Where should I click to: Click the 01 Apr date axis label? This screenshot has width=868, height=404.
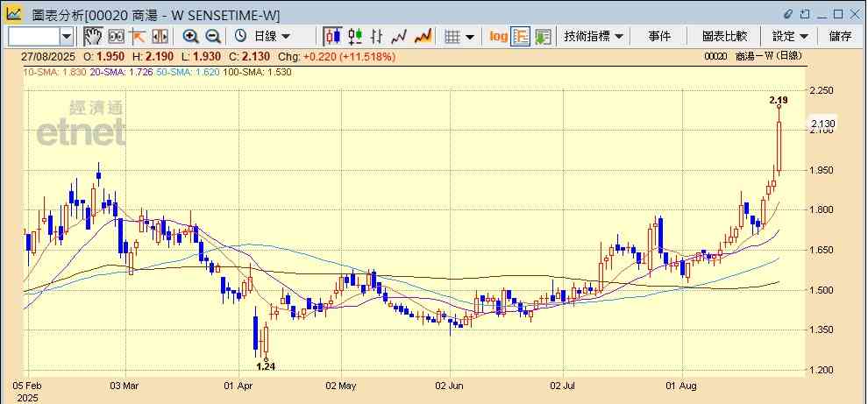239,385
